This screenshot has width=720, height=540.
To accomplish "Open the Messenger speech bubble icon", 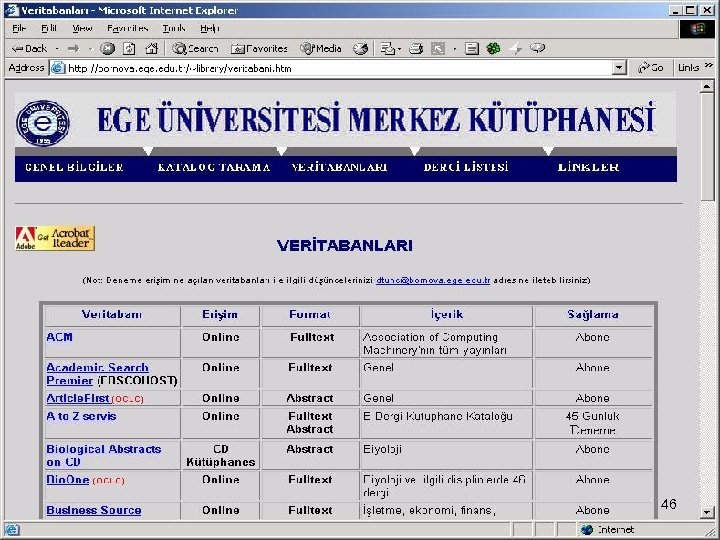I will pyautogui.click(x=537, y=48).
